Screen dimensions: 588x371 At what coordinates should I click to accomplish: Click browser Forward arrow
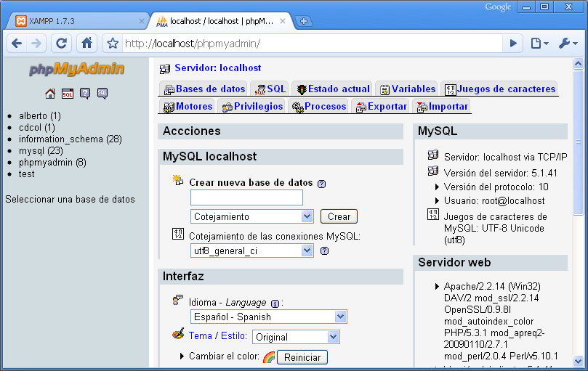coord(36,44)
